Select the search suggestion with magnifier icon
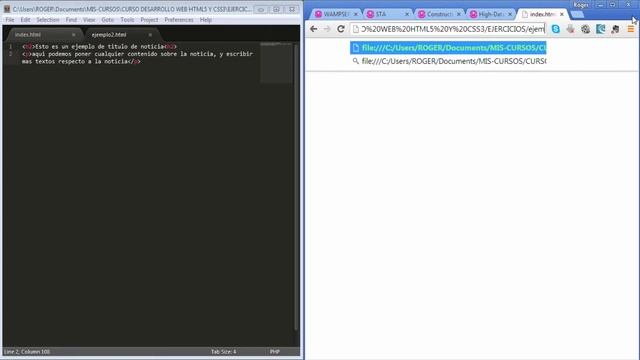 pos(448,61)
